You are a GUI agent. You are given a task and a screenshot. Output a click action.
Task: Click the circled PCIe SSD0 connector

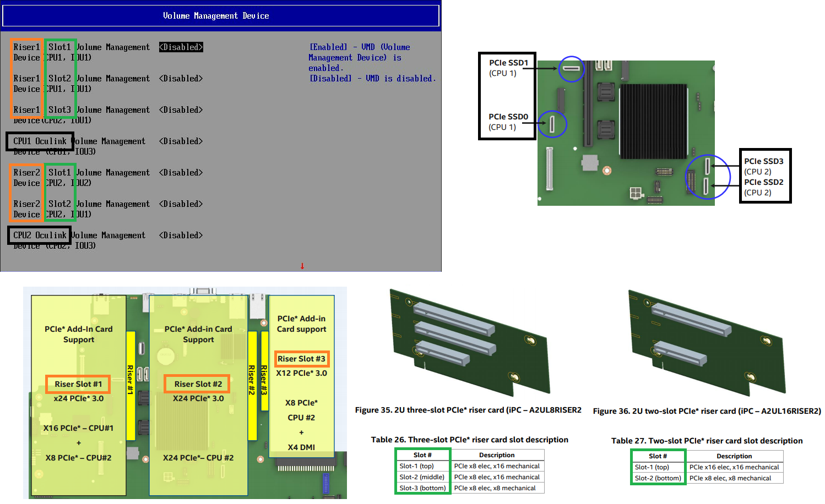[551, 124]
